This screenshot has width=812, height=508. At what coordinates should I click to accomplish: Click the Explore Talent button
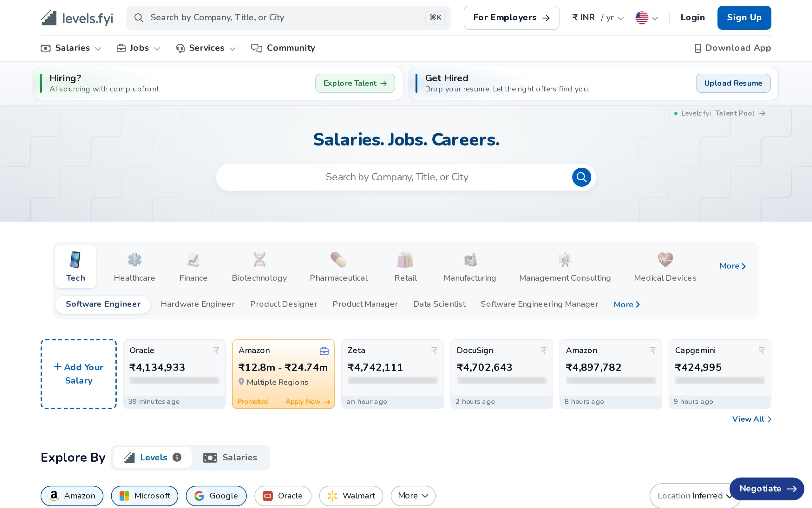(x=355, y=83)
